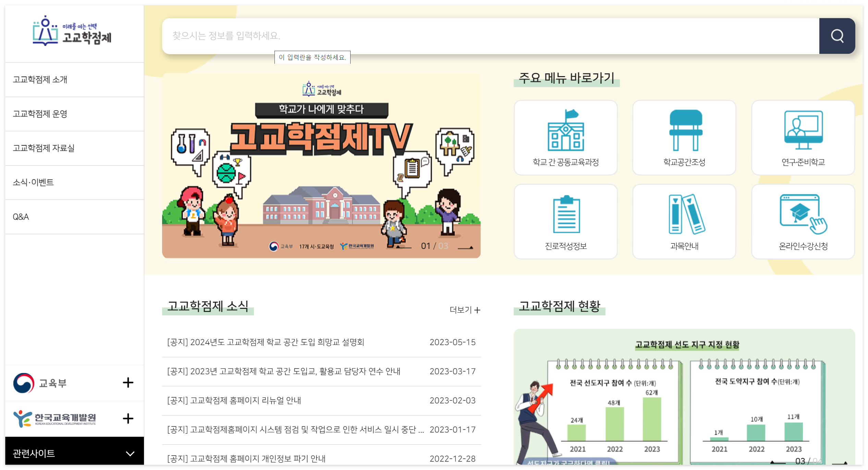Click 더보기 + next to 고교학점제 소식
The width and height of the screenshot is (868, 470).
pos(465,310)
